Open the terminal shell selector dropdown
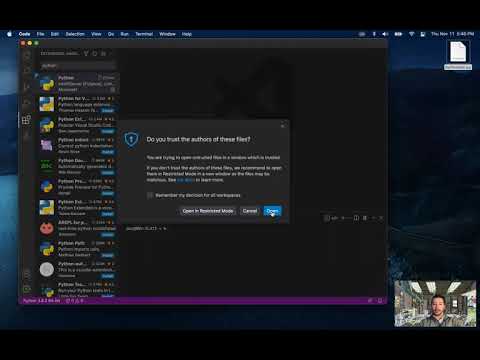Viewport: 480px width, 360px height. pos(331,218)
